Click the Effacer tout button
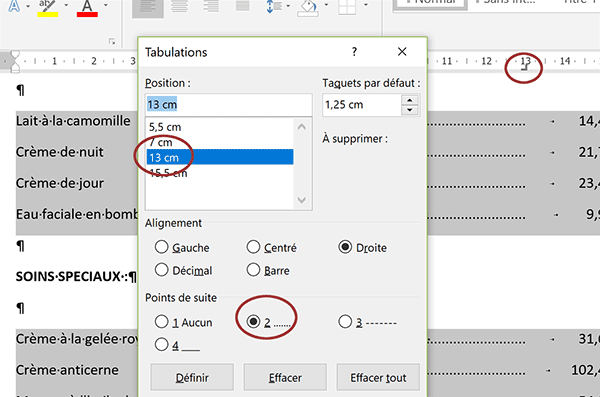This screenshot has width=600, height=397. 378,377
